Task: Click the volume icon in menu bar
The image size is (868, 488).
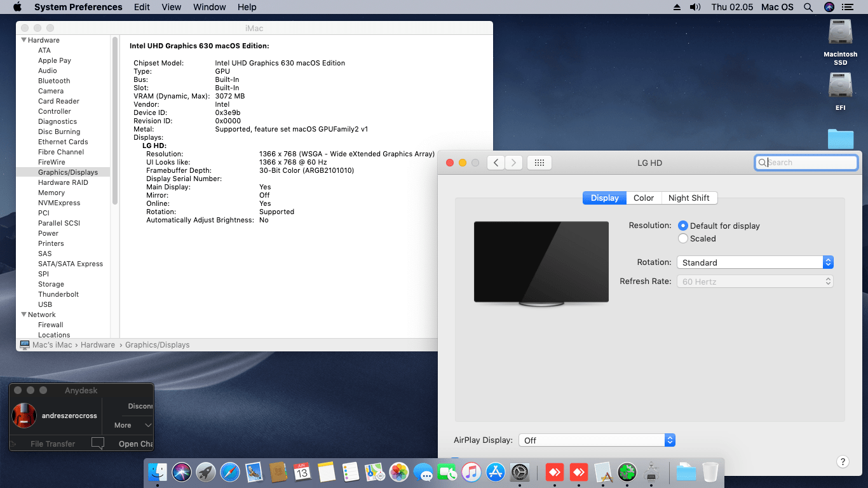Action: click(x=695, y=7)
